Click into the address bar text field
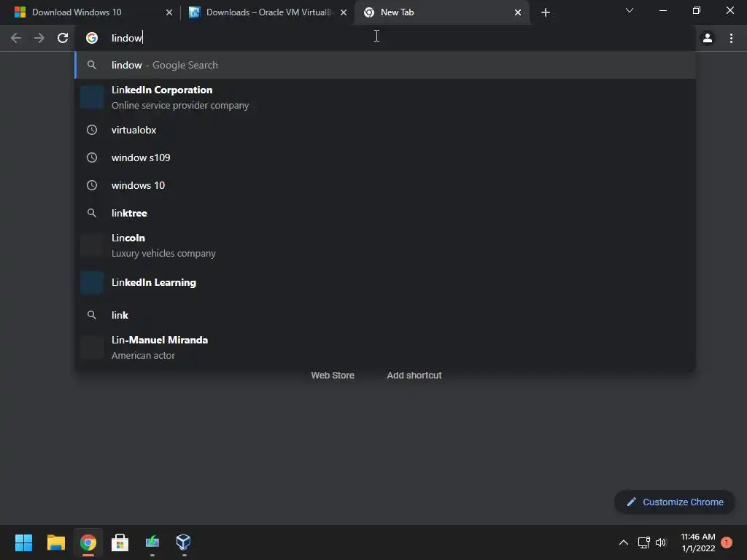The image size is (747, 560). (384, 38)
